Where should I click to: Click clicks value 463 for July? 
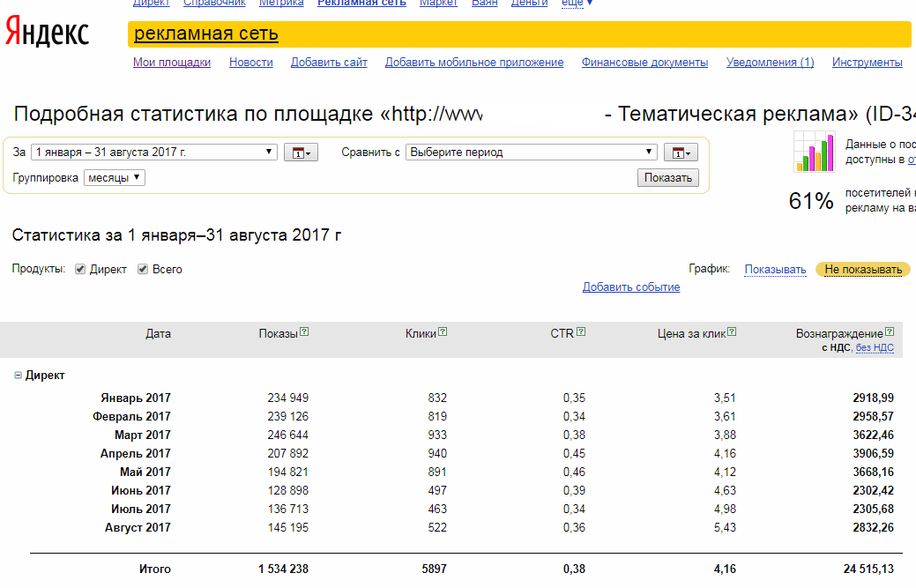tap(437, 510)
